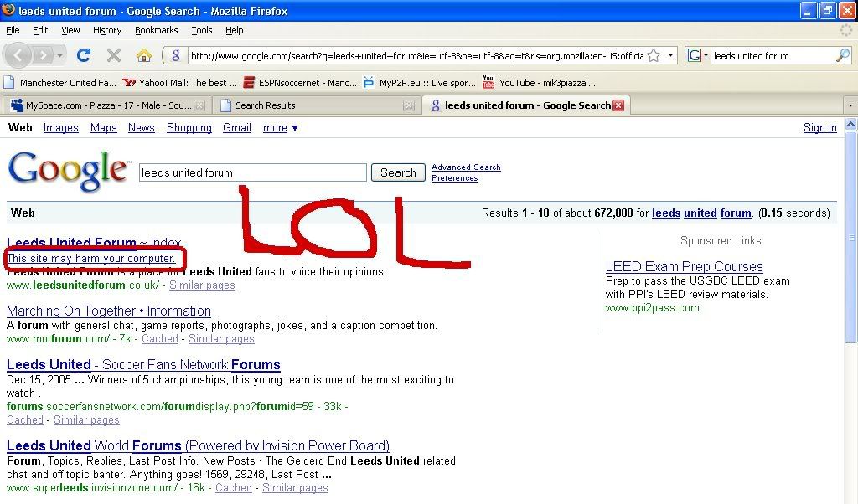Bookmark this page with the star icon
The height and width of the screenshot is (504, 858).
click(x=654, y=55)
